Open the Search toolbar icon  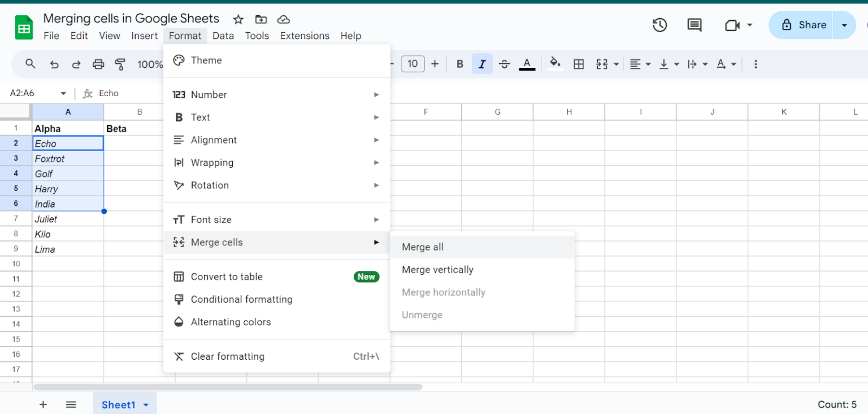point(31,64)
